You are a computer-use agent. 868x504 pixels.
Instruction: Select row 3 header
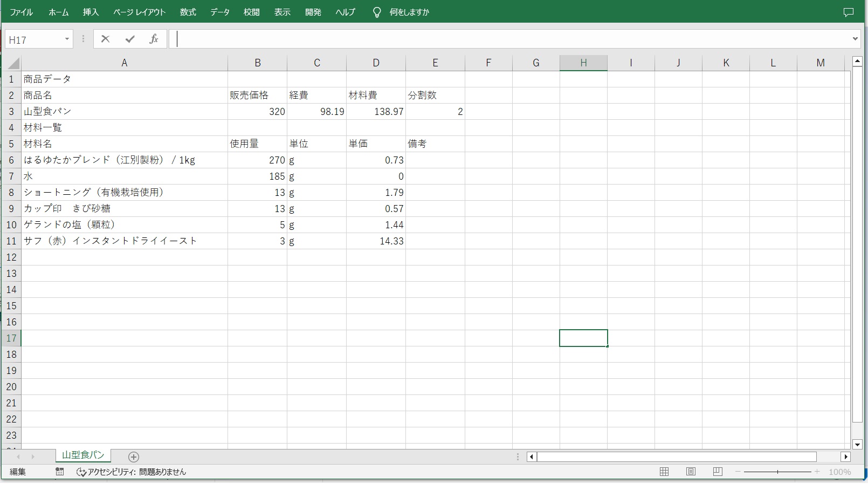(11, 112)
